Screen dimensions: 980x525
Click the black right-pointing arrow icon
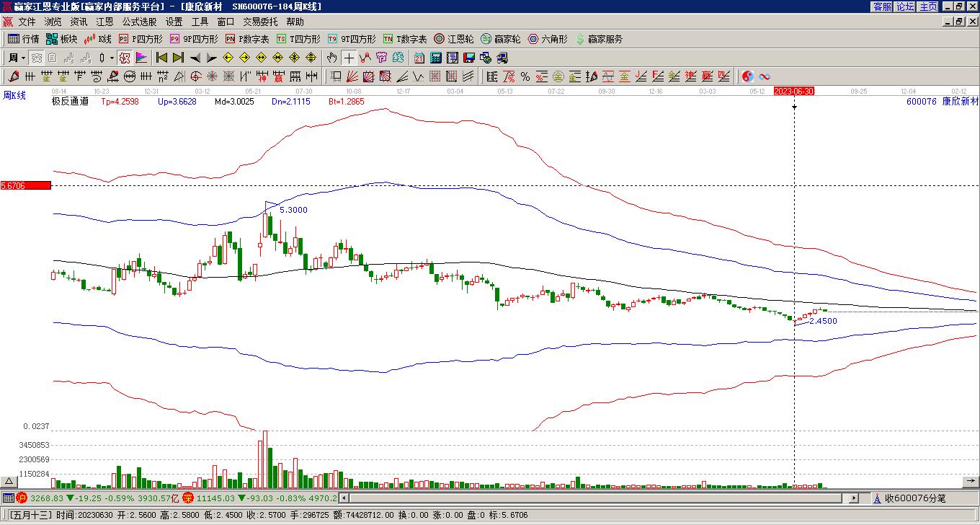coord(211,58)
